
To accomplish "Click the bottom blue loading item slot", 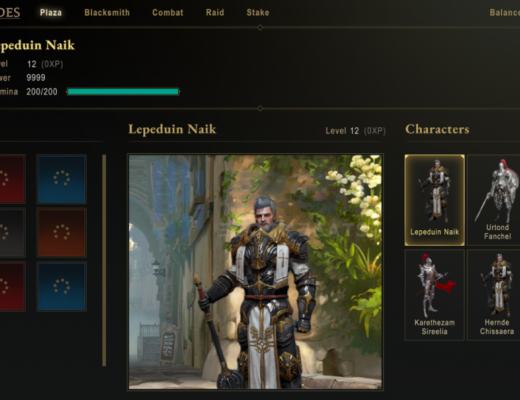I will pyautogui.click(x=62, y=286).
